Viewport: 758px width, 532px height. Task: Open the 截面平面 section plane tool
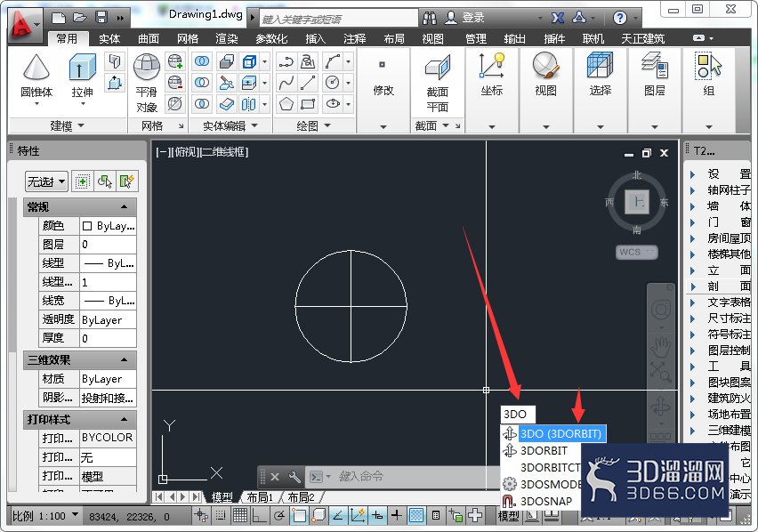438,68
